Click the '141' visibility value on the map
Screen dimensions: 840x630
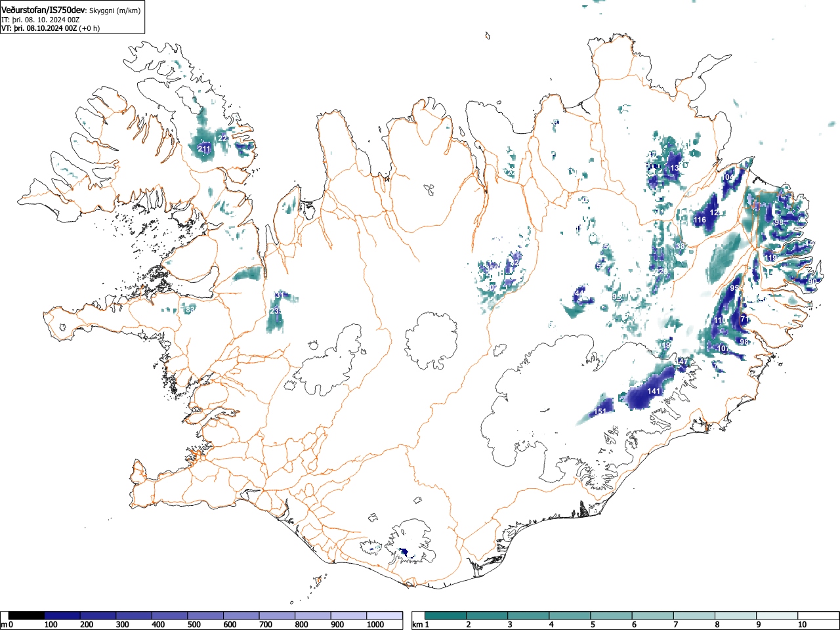click(654, 391)
